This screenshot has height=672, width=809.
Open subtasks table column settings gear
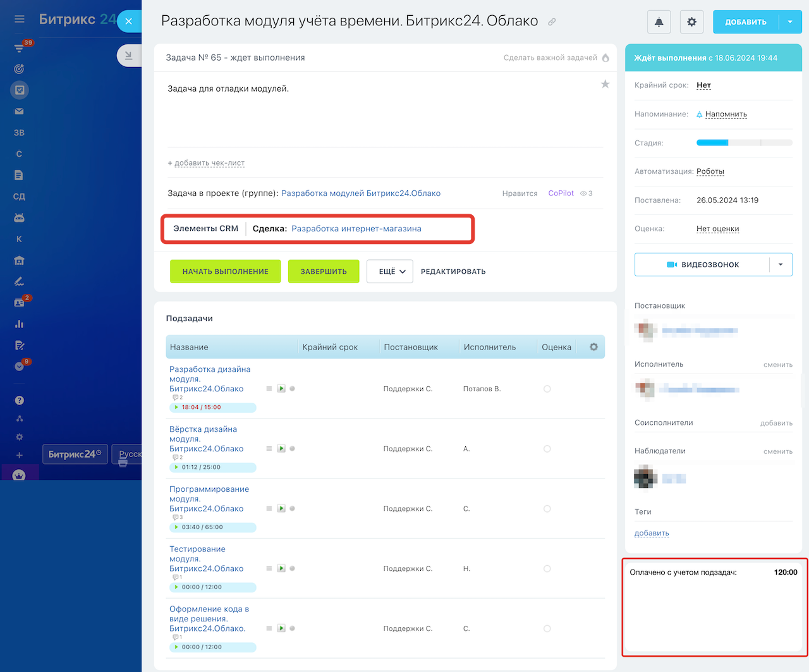(x=593, y=347)
